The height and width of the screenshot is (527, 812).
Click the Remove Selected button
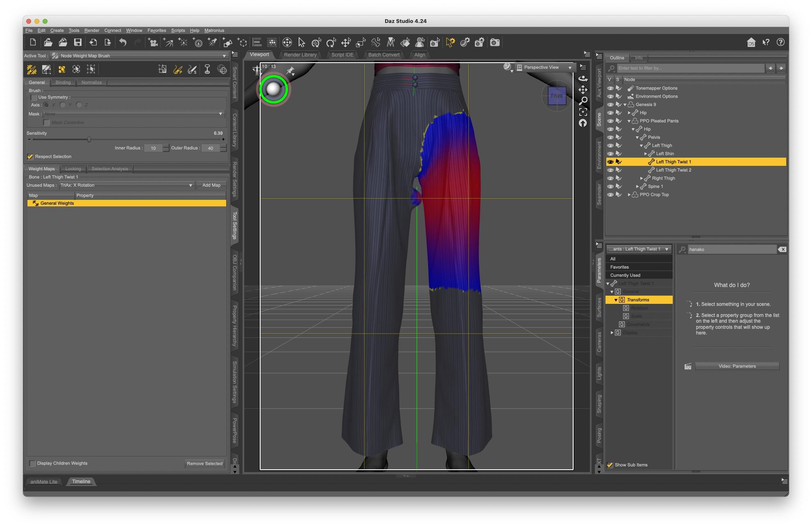(204, 464)
